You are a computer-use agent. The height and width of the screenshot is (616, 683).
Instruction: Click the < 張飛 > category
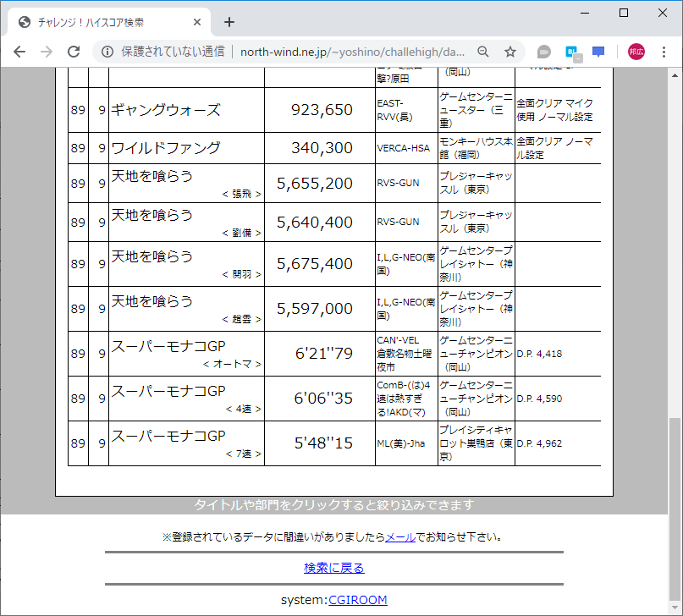[x=242, y=194]
